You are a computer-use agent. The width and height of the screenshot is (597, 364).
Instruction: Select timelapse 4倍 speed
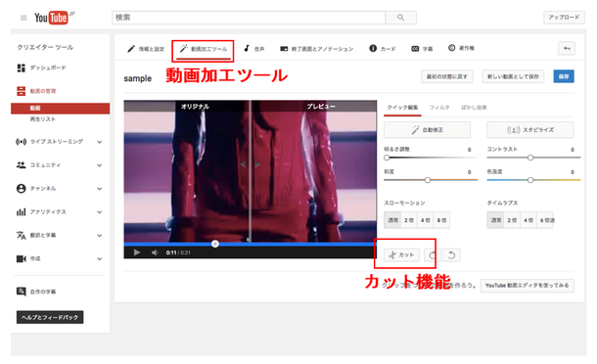(x=528, y=220)
